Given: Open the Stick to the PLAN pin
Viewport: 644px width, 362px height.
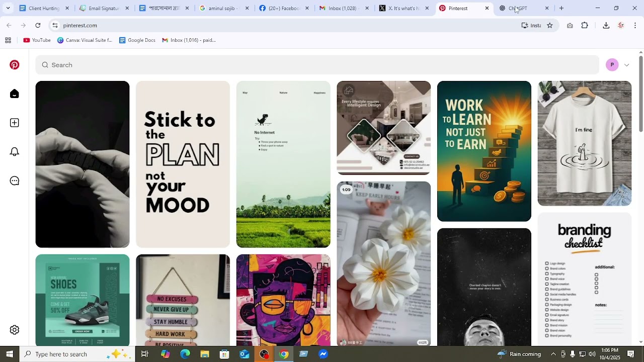Looking at the screenshot, I should 183,164.
